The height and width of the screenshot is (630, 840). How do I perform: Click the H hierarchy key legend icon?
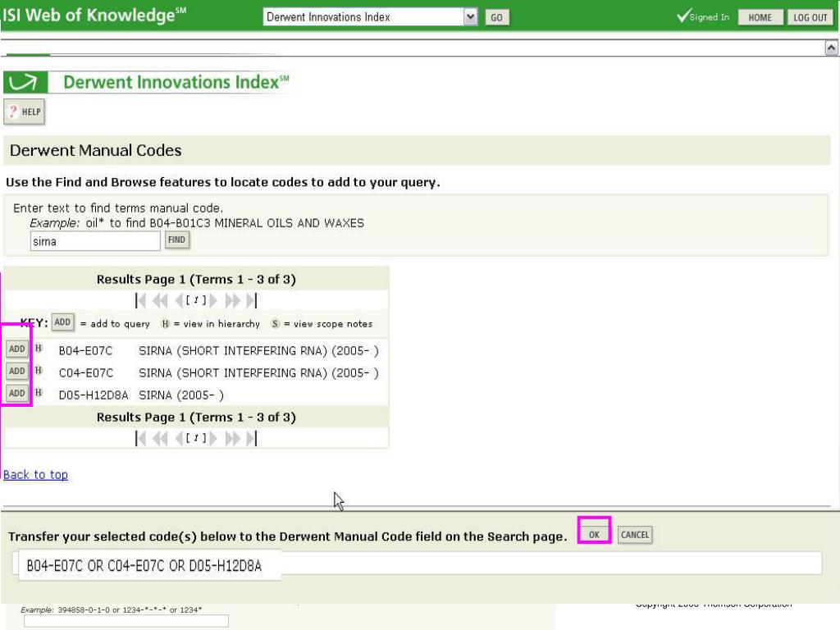[166, 323]
